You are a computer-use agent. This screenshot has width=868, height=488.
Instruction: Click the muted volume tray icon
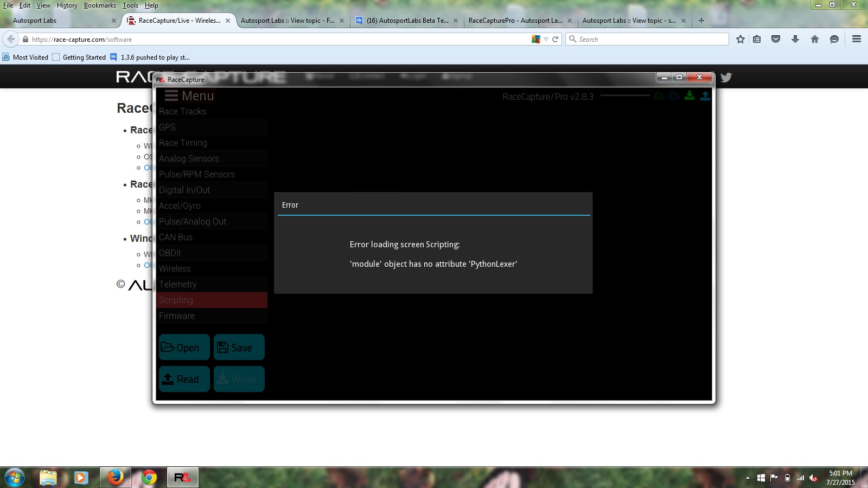[x=813, y=478]
